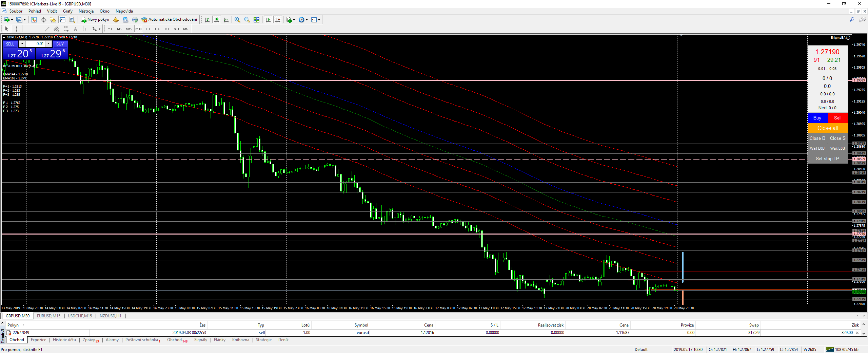Open the Market Watch window icon
Viewport: 868px width, 353px height.
[x=34, y=20]
